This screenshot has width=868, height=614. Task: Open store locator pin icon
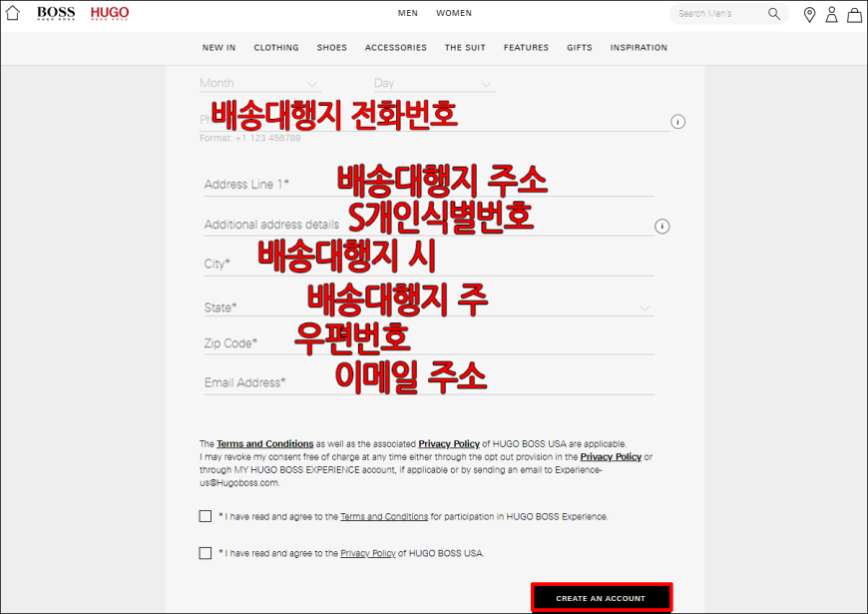click(809, 14)
